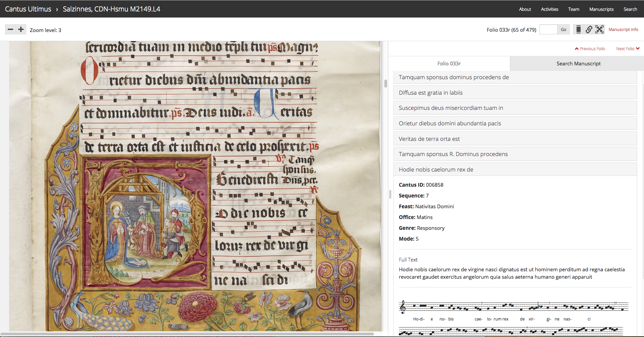Click the Go button

(x=563, y=30)
